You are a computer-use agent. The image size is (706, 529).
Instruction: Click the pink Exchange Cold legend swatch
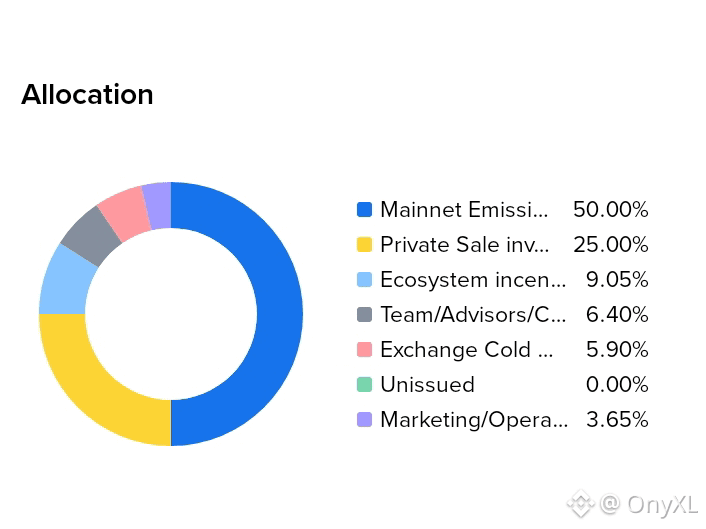364,350
